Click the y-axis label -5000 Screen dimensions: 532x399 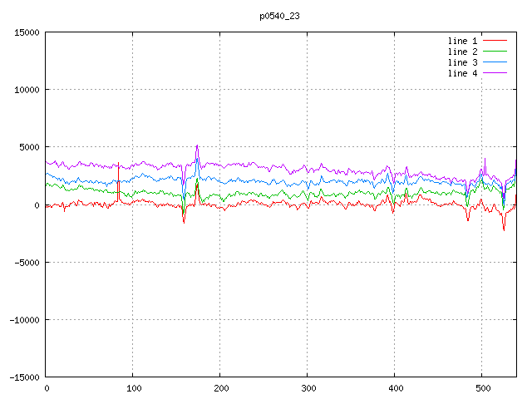[27, 263]
